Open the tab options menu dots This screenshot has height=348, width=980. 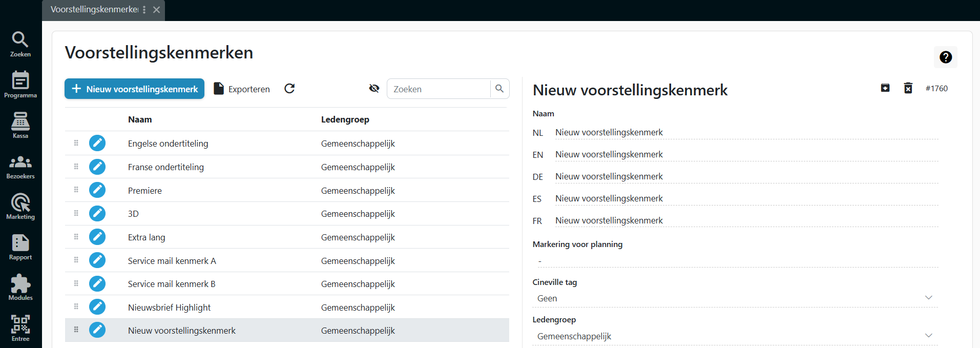point(144,10)
